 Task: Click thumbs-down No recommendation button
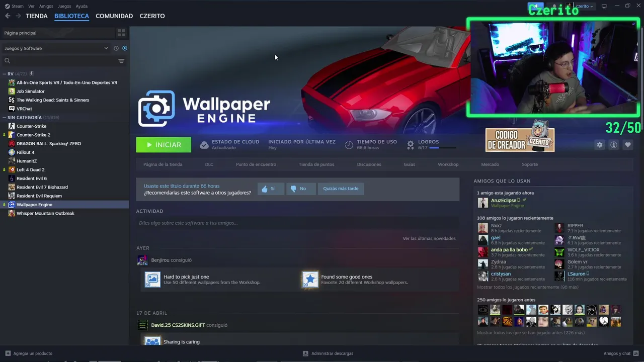pyautogui.click(x=301, y=189)
